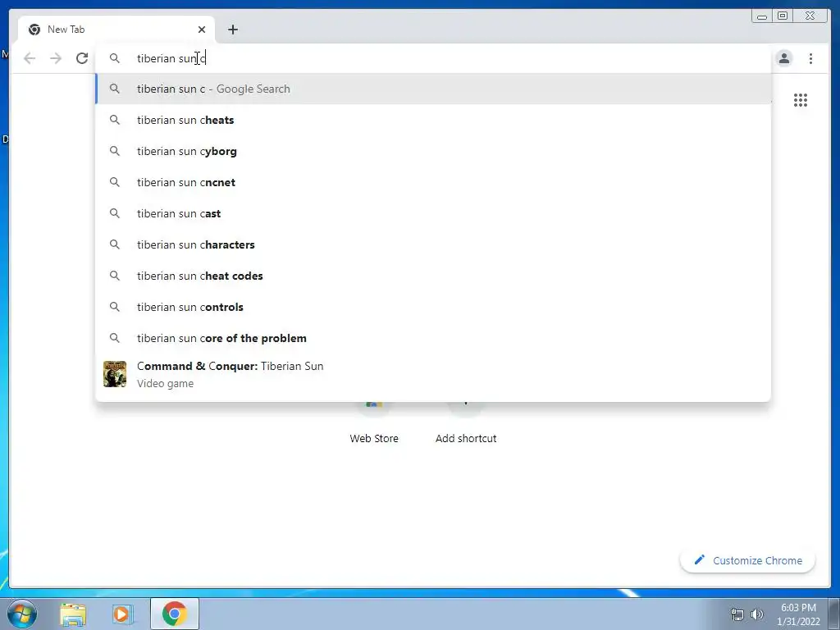Choose the 'tiberian sun cheat codes' suggestion

point(433,276)
